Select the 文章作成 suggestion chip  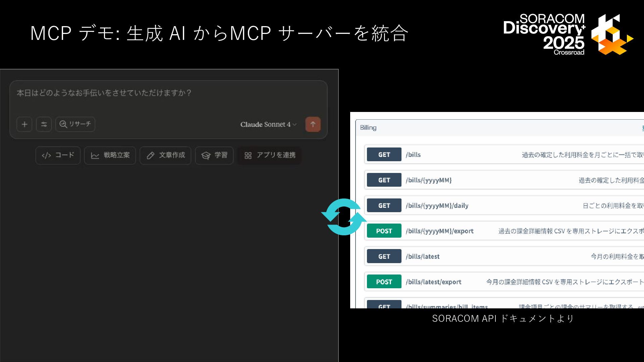click(165, 155)
